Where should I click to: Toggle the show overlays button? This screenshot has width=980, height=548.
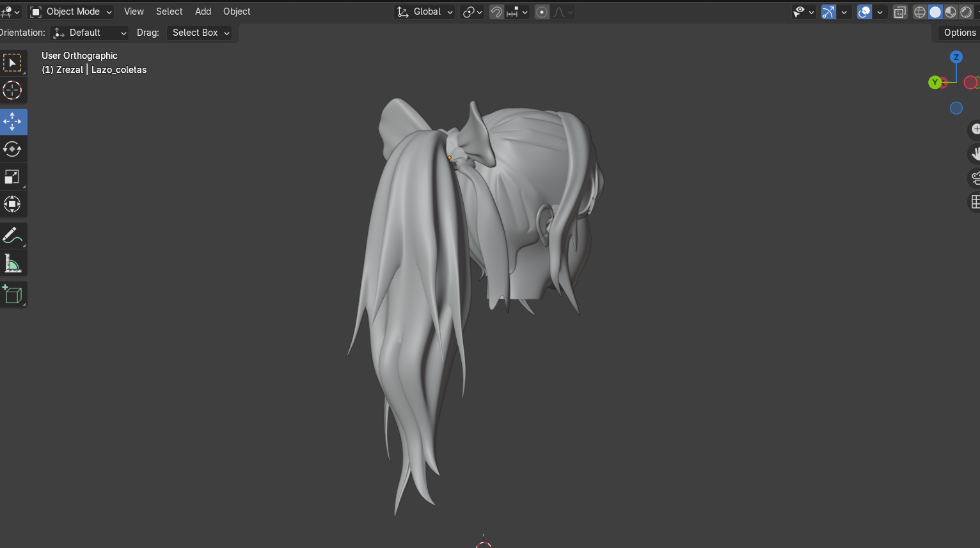[864, 12]
